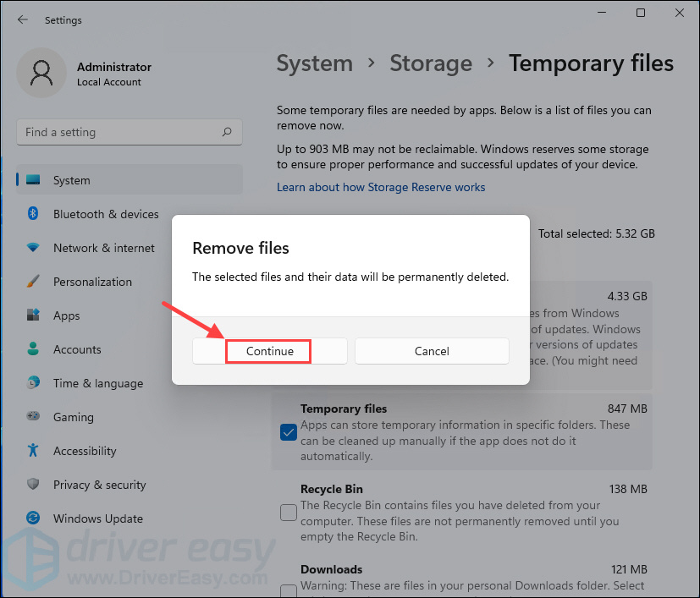700x598 pixels.
Task: Check the Recycle Bin checkbox
Action: pos(289,513)
